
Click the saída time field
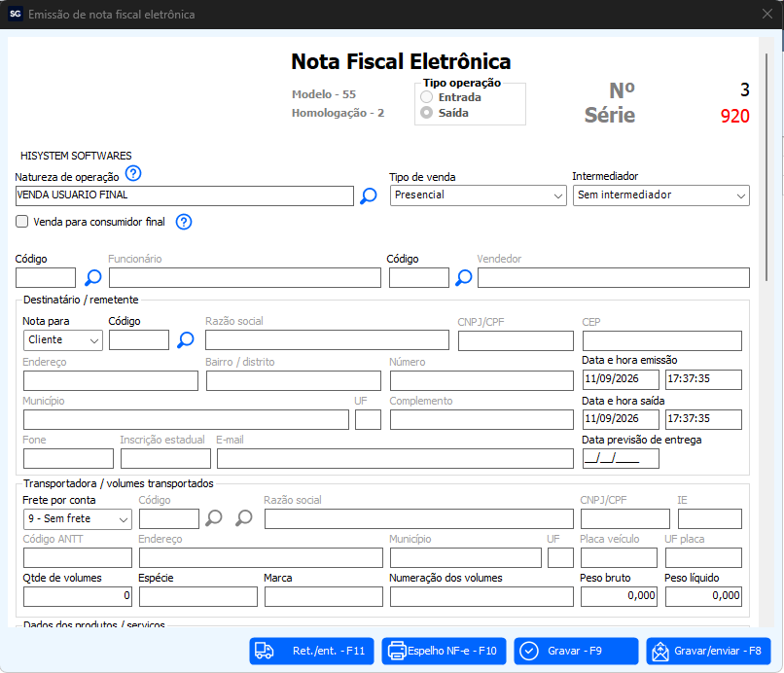tap(703, 419)
